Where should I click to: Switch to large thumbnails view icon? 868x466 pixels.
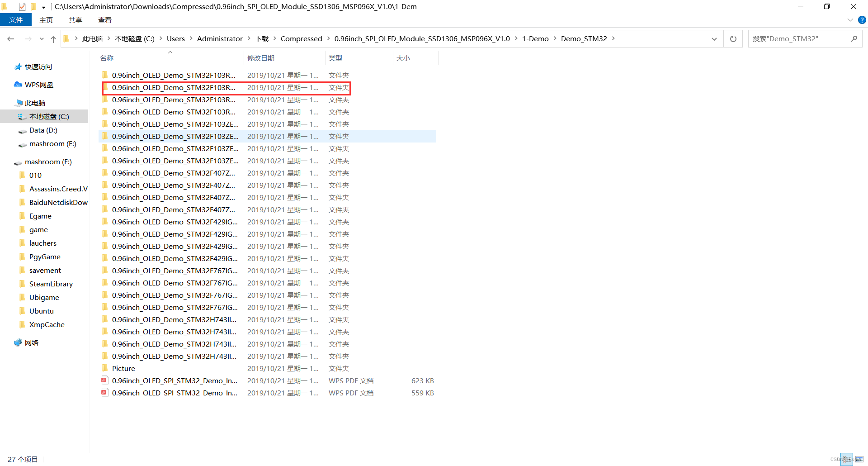tap(859, 459)
